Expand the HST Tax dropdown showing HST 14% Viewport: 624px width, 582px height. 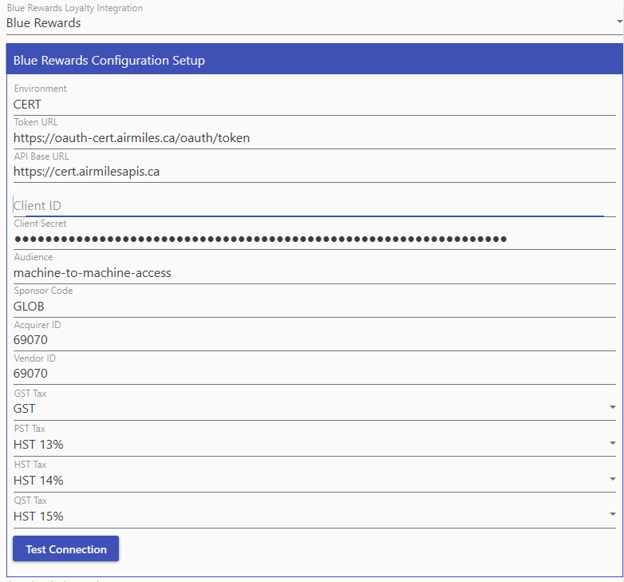point(314,480)
